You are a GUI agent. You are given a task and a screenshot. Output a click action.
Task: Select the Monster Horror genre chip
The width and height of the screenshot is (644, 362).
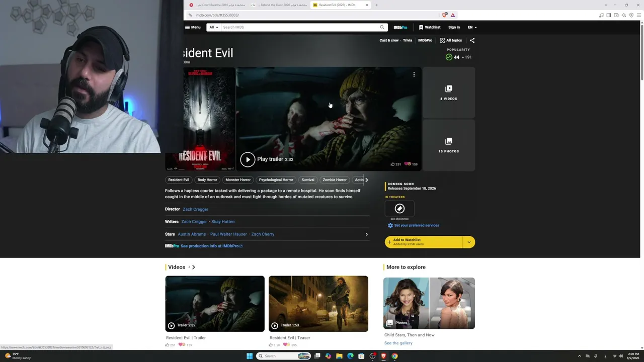click(238, 179)
